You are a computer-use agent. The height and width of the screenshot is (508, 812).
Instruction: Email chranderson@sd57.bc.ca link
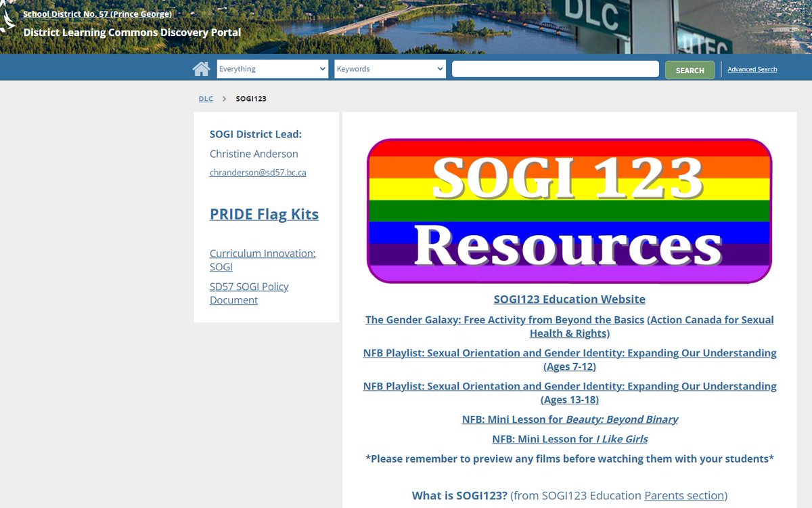click(x=258, y=173)
